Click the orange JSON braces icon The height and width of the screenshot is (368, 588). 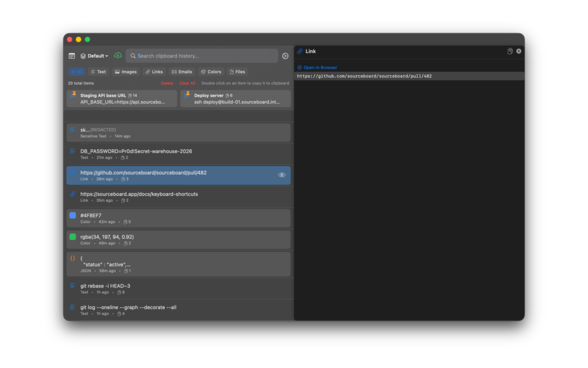[x=73, y=258]
